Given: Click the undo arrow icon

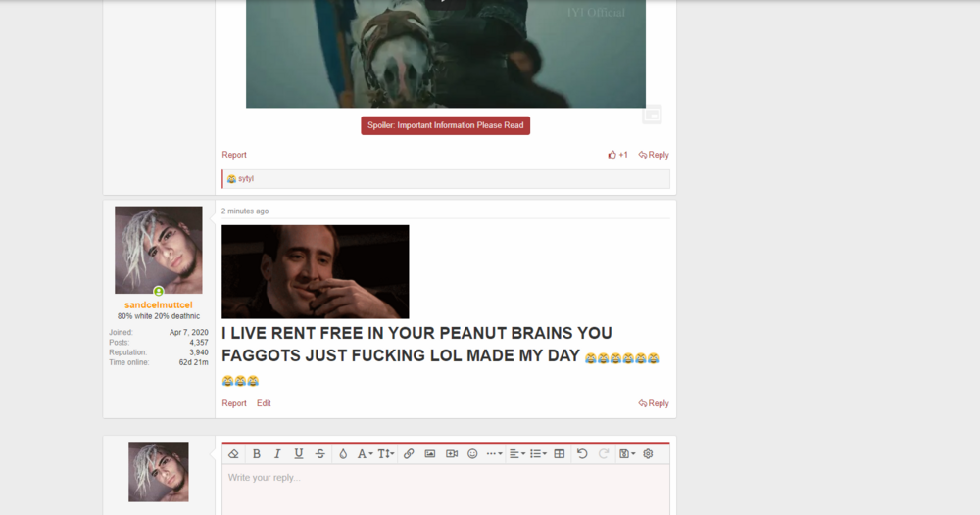Looking at the screenshot, I should 582,454.
